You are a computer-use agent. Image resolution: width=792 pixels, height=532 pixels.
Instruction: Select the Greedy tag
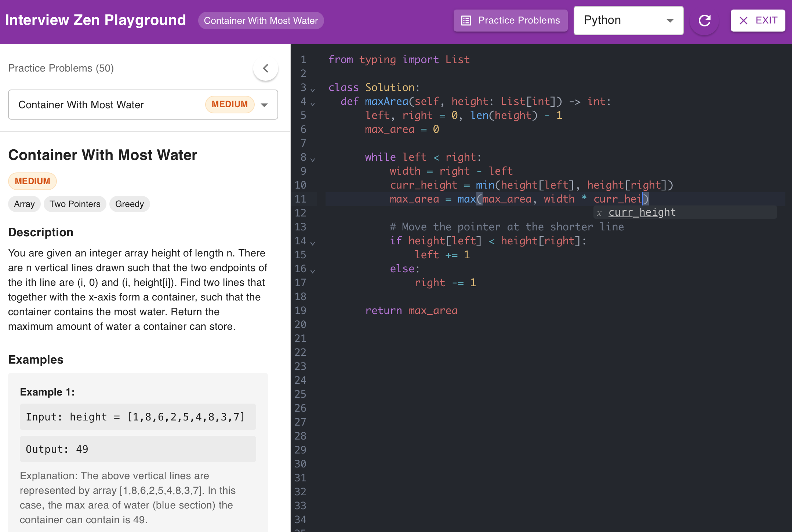point(129,204)
